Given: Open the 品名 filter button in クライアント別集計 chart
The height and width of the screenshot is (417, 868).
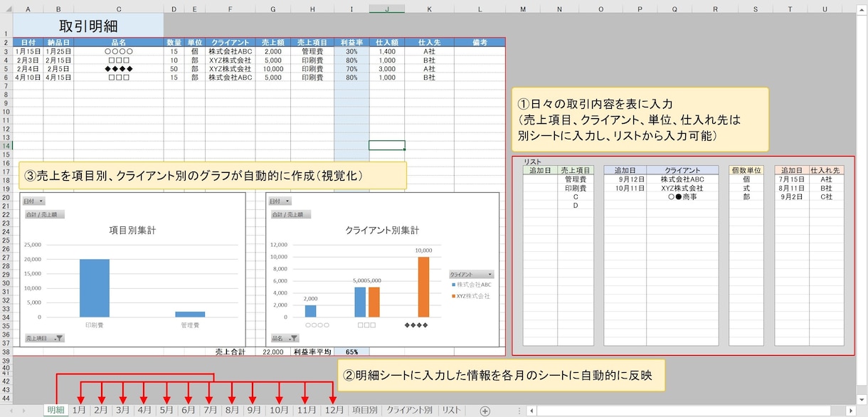Looking at the screenshot, I should click(x=284, y=338).
